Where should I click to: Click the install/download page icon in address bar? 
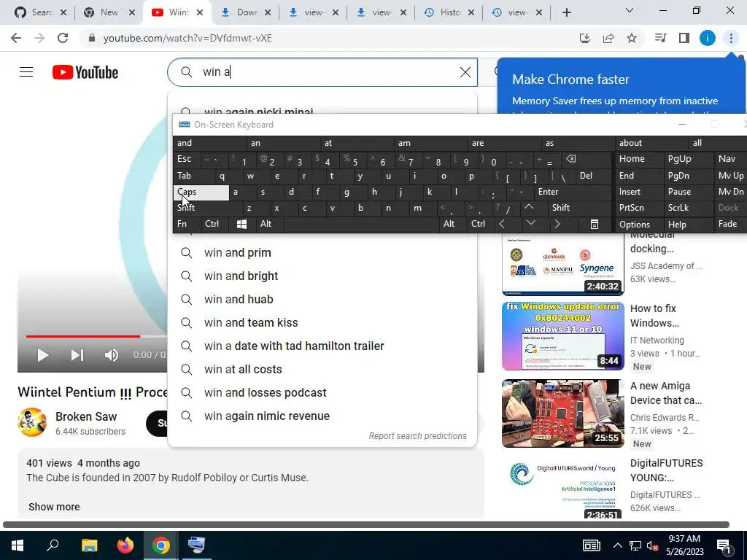tap(585, 38)
